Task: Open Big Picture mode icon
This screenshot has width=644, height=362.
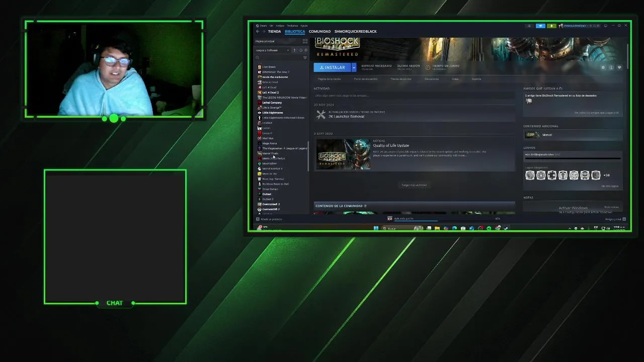Action: (x=606, y=26)
